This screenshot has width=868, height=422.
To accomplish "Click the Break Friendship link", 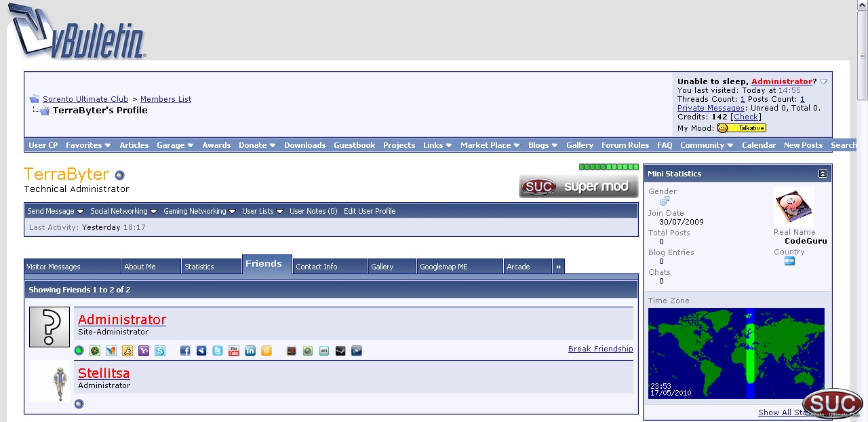I will point(600,349).
